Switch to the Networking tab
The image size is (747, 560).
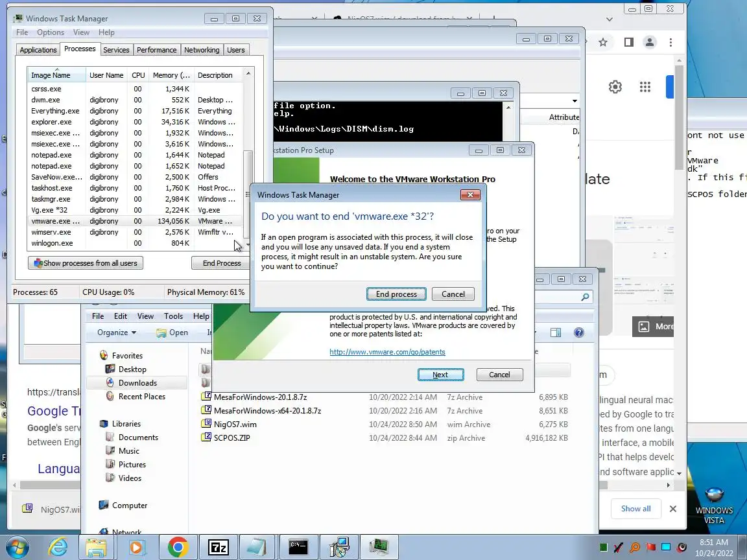(x=202, y=50)
